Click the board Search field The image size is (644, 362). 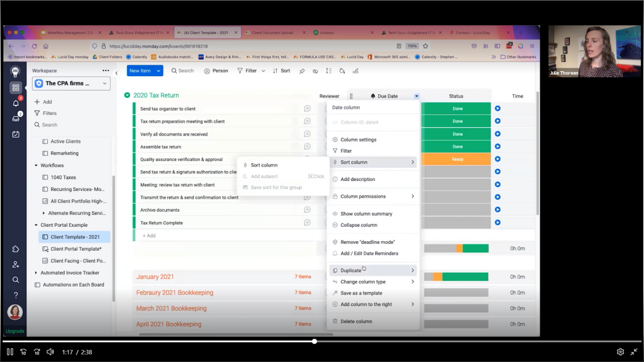coord(182,71)
